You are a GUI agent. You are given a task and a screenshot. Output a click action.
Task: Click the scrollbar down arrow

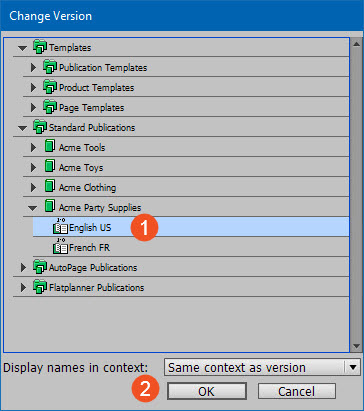(356, 346)
